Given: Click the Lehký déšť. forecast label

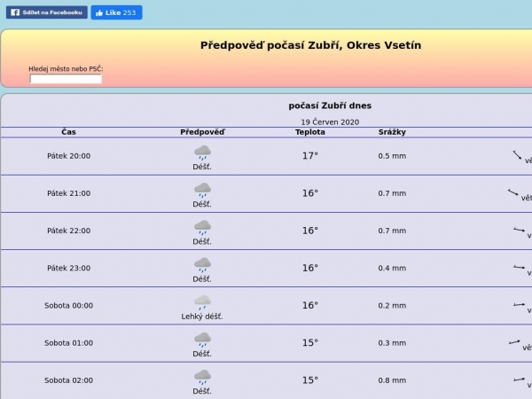Looking at the screenshot, I should (202, 317).
